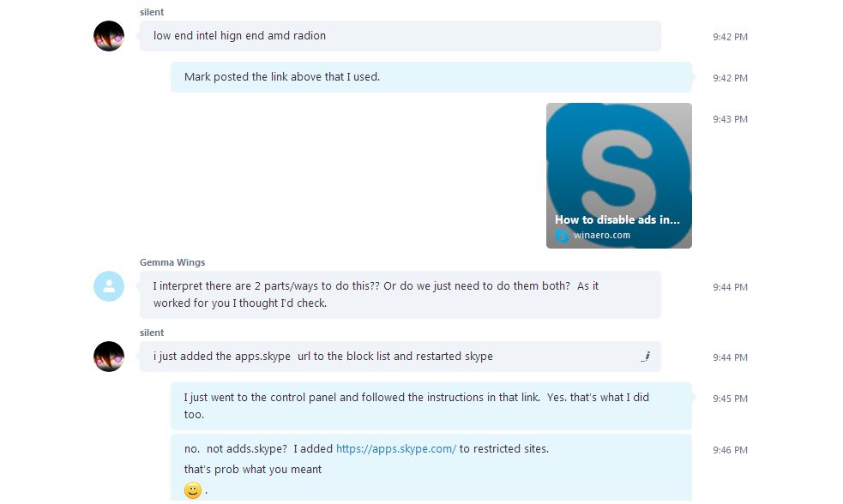Click the edited pencil icon on silent's message
Viewport: 843px width, 504px height.
click(x=645, y=356)
